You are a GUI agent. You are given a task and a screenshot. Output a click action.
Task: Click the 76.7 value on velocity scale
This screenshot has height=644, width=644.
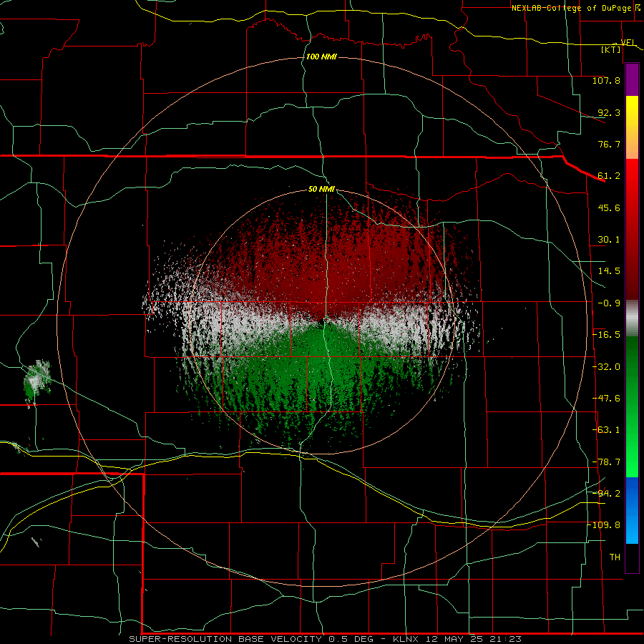[609, 144]
